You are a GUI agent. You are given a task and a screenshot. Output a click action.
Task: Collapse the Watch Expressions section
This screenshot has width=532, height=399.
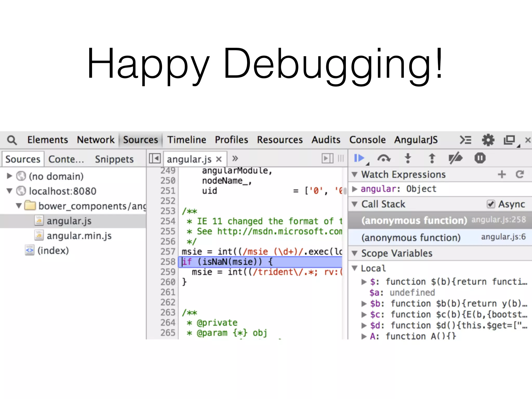[355, 174]
